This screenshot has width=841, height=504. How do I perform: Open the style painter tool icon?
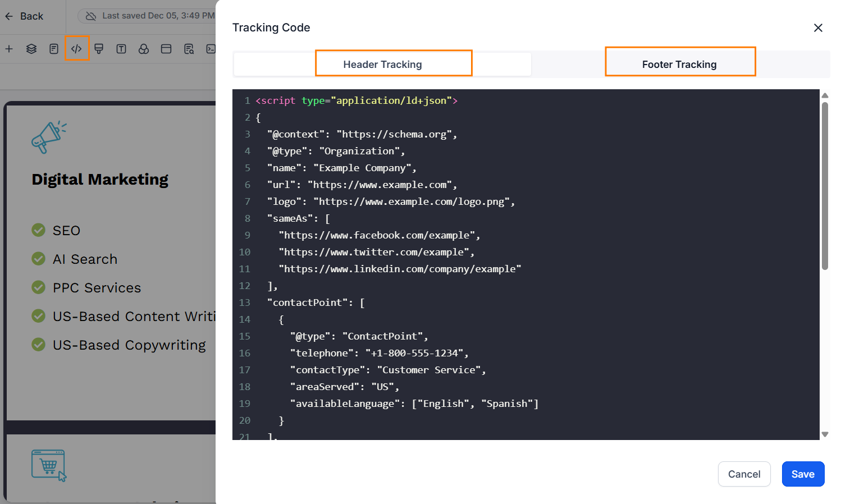pos(99,49)
